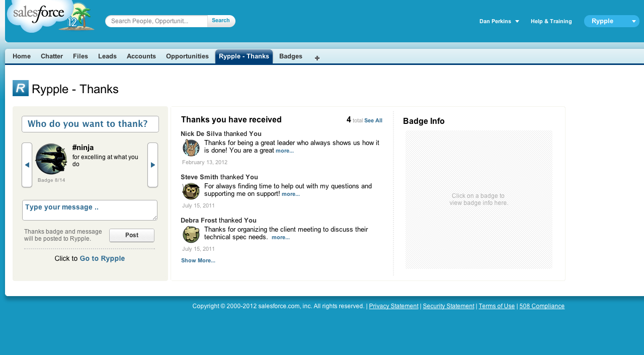
Task: Open Help & Training link
Action: (x=551, y=21)
